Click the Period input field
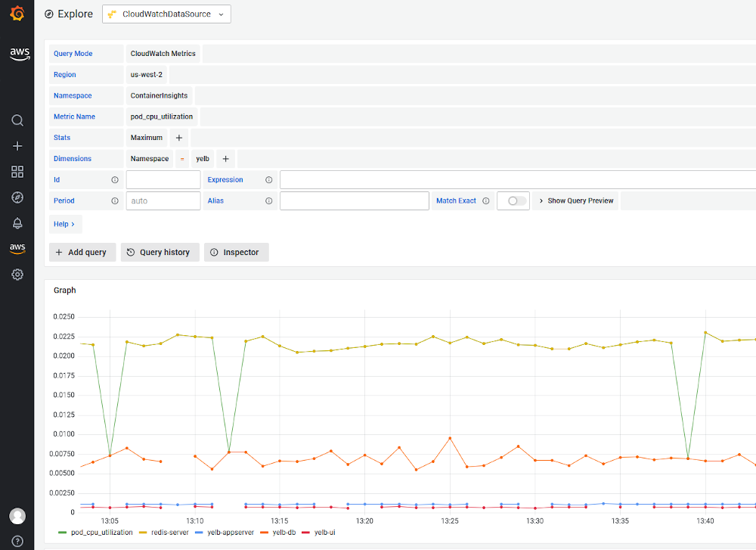The width and height of the screenshot is (756, 550). point(163,200)
